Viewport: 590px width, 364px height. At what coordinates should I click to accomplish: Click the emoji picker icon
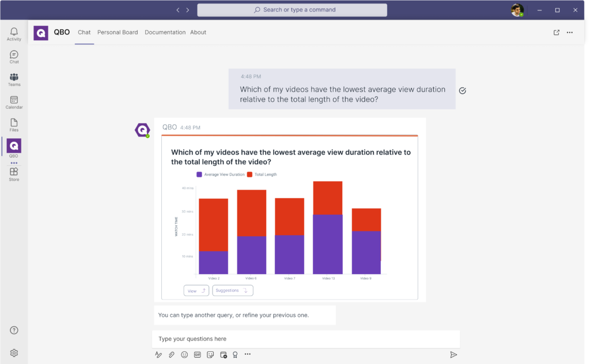184,355
